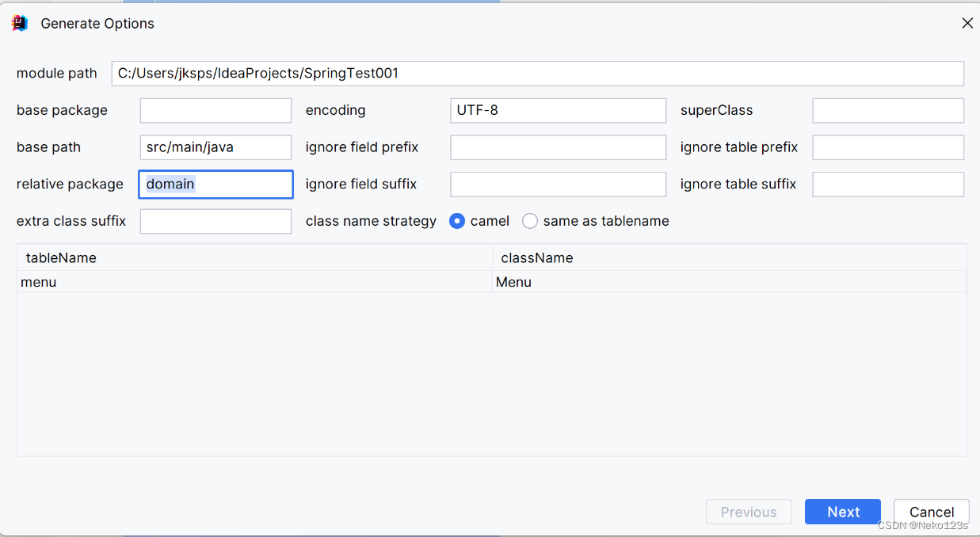Close the Generate Options dialog
This screenshot has height=537, width=980.
[967, 24]
